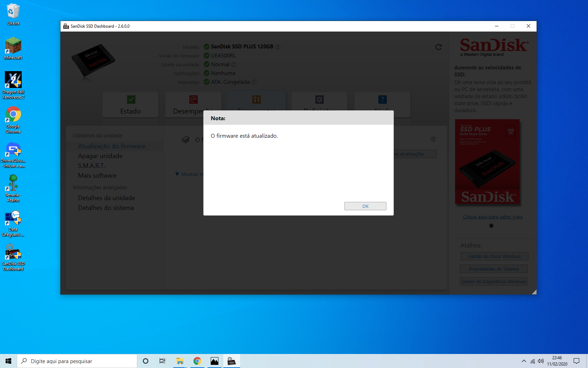Click the firmware chip icon in panel
The width and height of the screenshot is (588, 368).
(x=185, y=140)
